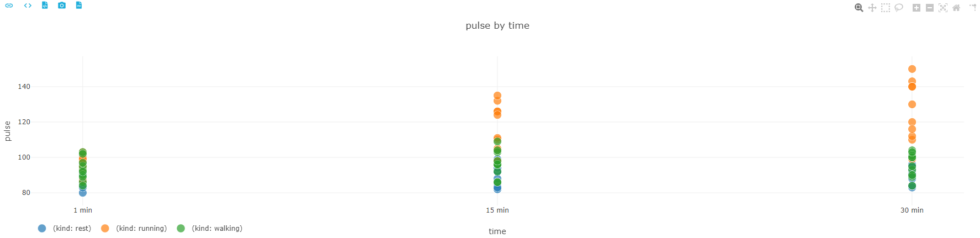Screen dimensions: 980x238
Task: Choose the Box Select tool
Action: [x=886, y=8]
